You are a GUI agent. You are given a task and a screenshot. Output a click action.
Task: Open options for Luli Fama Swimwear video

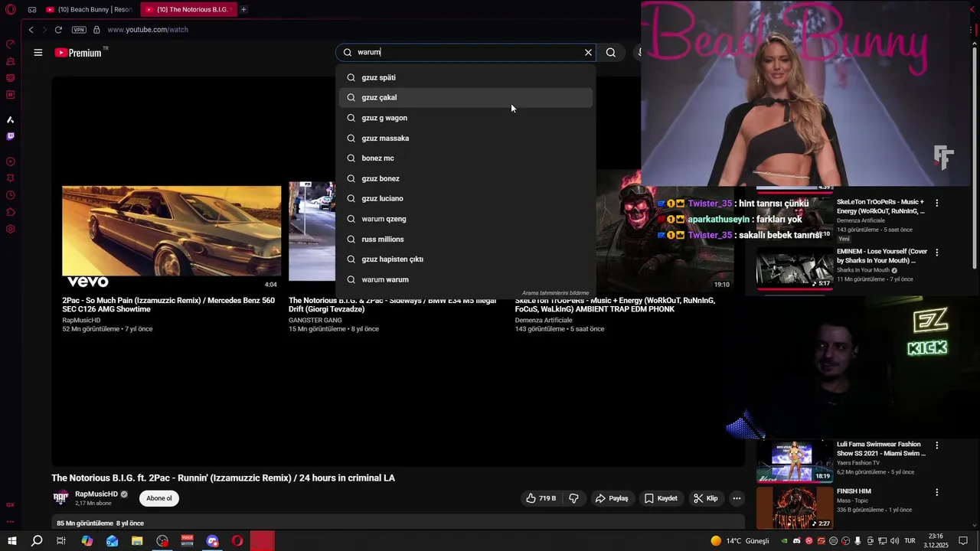pos(936,445)
